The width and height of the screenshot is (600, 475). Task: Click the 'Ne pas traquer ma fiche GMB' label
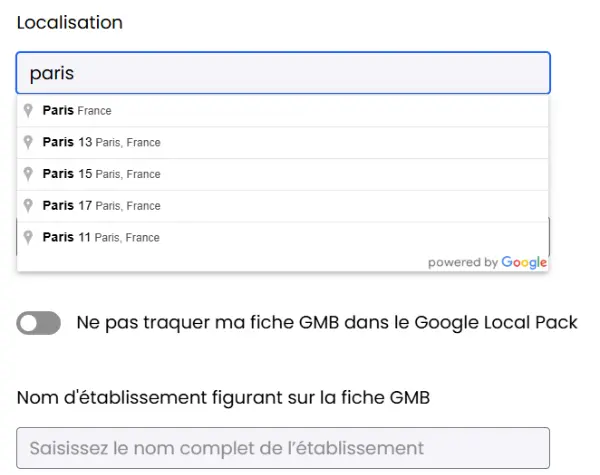click(x=327, y=322)
